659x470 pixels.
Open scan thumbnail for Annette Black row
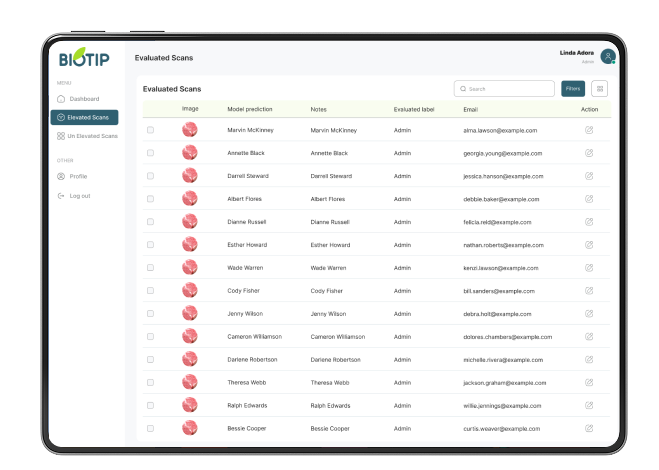tap(189, 153)
